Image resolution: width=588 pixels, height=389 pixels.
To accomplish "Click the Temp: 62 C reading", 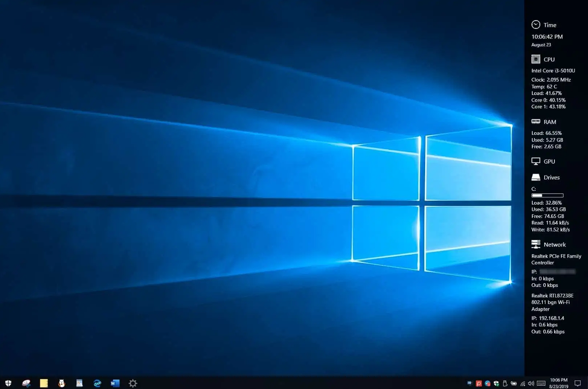I will coord(544,87).
